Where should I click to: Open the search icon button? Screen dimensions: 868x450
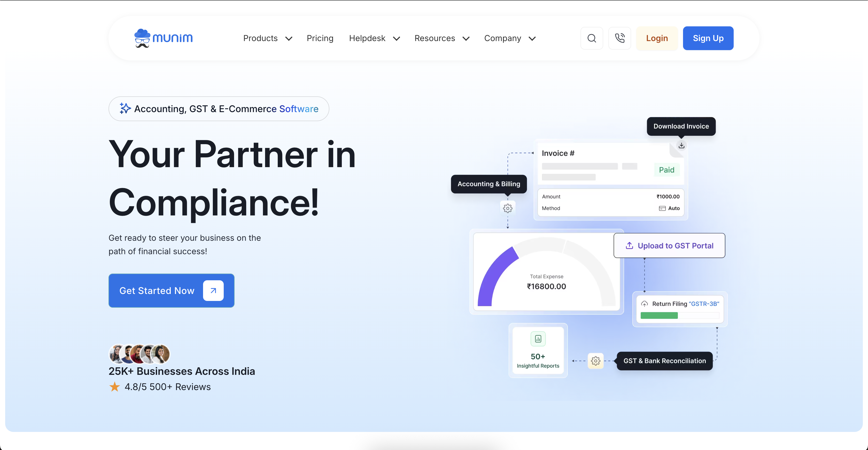tap(592, 38)
